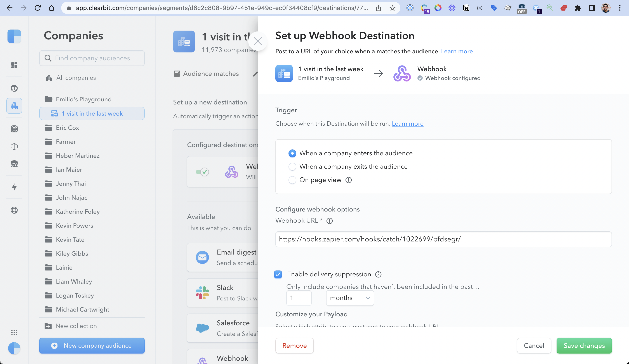
Task: Open Learn more link in Trigger section
Action: point(408,124)
